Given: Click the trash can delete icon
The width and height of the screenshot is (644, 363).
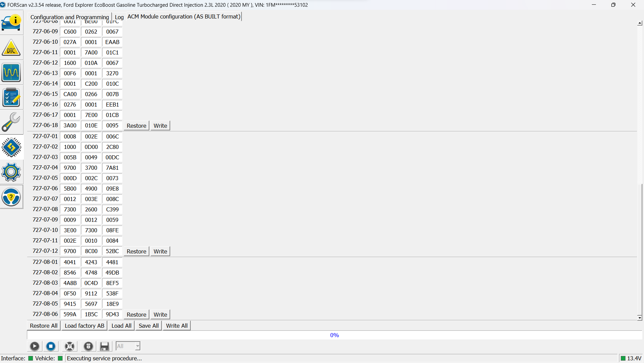Looking at the screenshot, I should pos(88,346).
